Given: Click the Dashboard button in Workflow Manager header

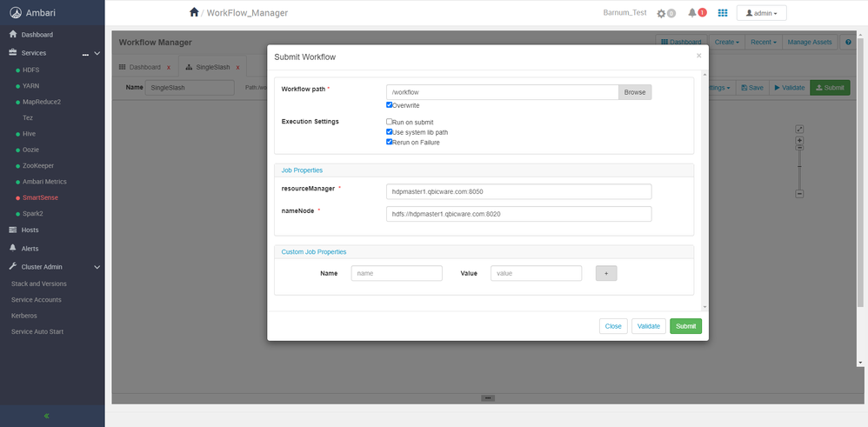Looking at the screenshot, I should (x=683, y=42).
